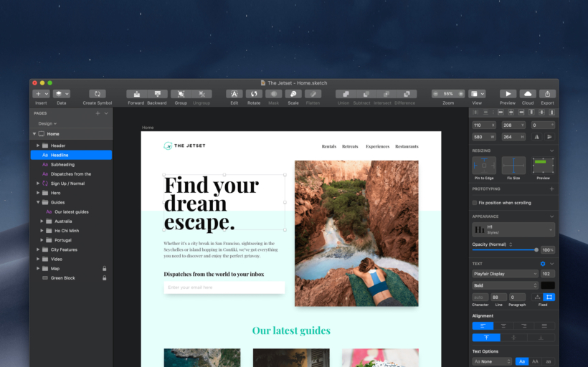The height and width of the screenshot is (367, 588).
Task: Click the Cloud upload icon
Action: click(528, 94)
